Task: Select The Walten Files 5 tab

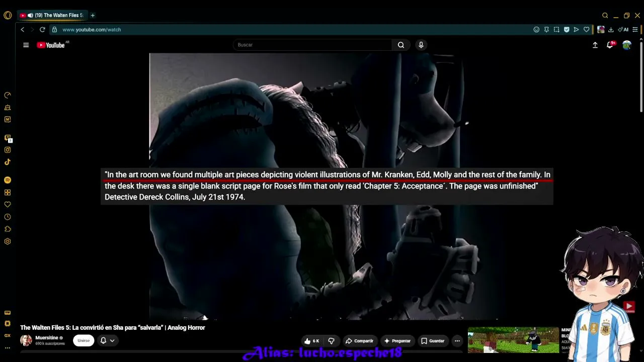Action: point(52,16)
